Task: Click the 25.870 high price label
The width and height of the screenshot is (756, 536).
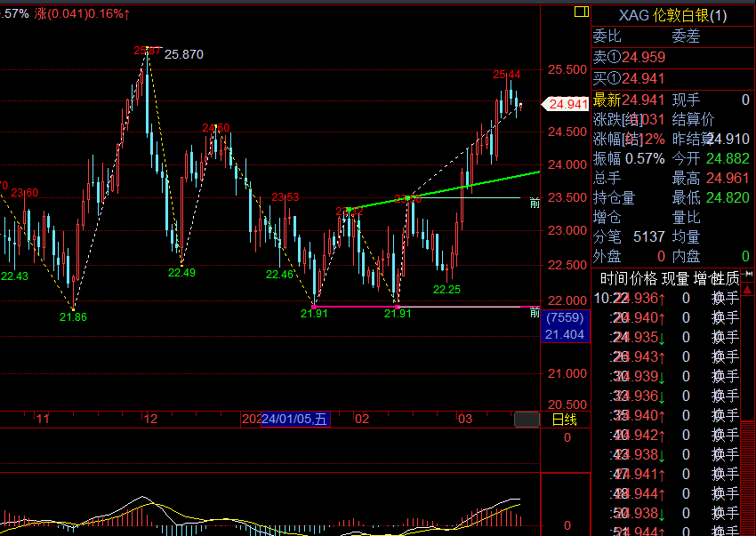Action: pos(184,54)
